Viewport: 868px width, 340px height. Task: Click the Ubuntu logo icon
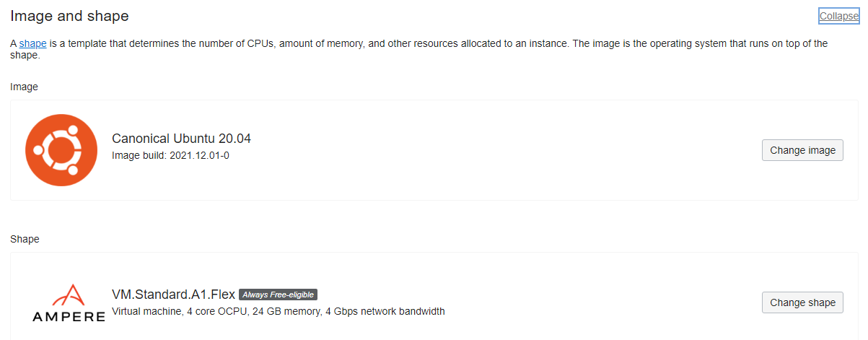click(61, 150)
